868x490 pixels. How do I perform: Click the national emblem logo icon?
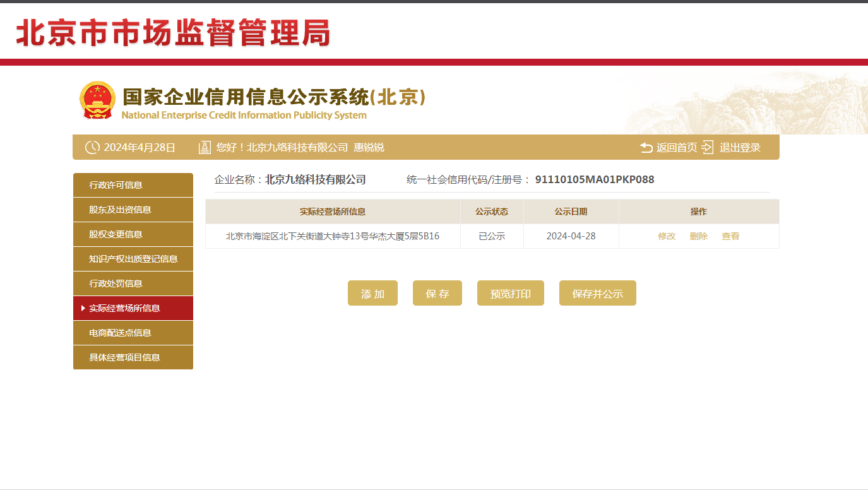[97, 100]
